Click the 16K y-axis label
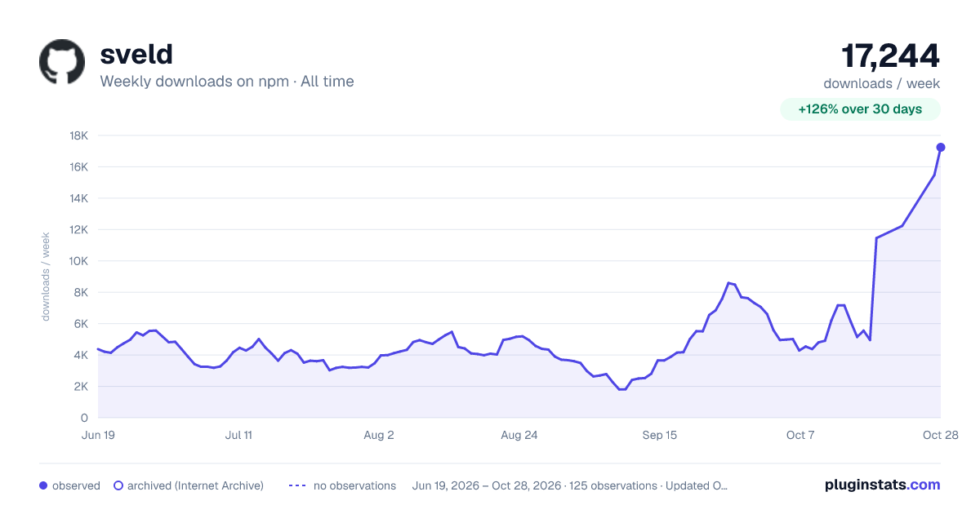Viewport: 980px width, 514px height. 79,166
